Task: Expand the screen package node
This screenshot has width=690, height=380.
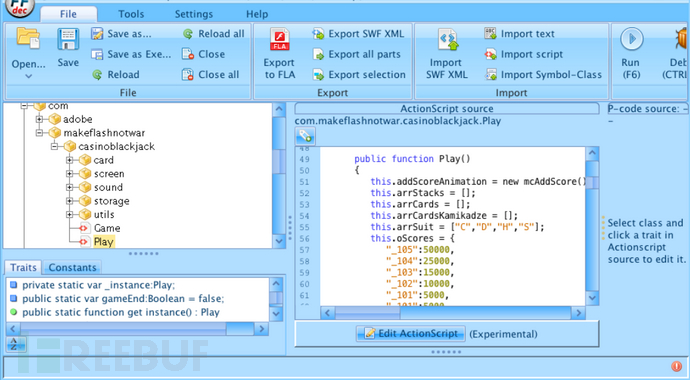Action: coord(70,174)
